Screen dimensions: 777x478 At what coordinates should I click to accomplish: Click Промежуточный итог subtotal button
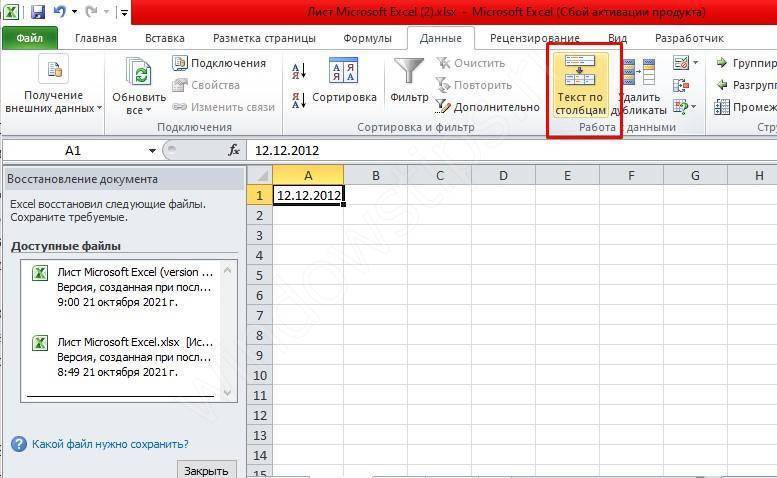pyautogui.click(x=745, y=107)
